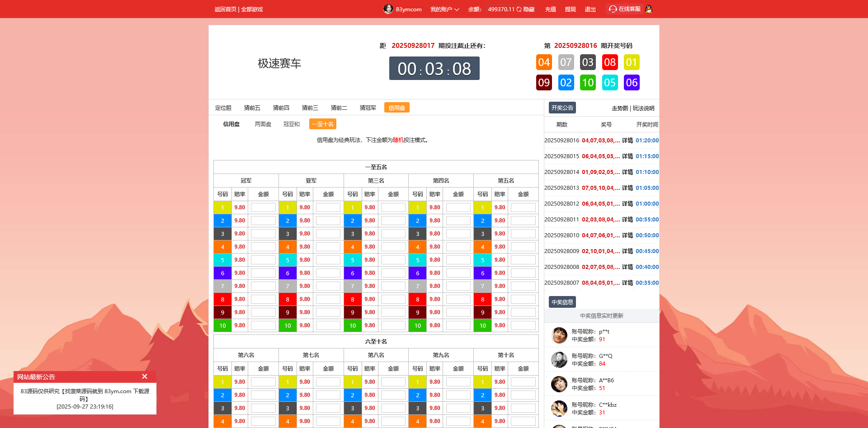Hide the balance with 隐藏 toggle
868x428 pixels.
click(529, 9)
